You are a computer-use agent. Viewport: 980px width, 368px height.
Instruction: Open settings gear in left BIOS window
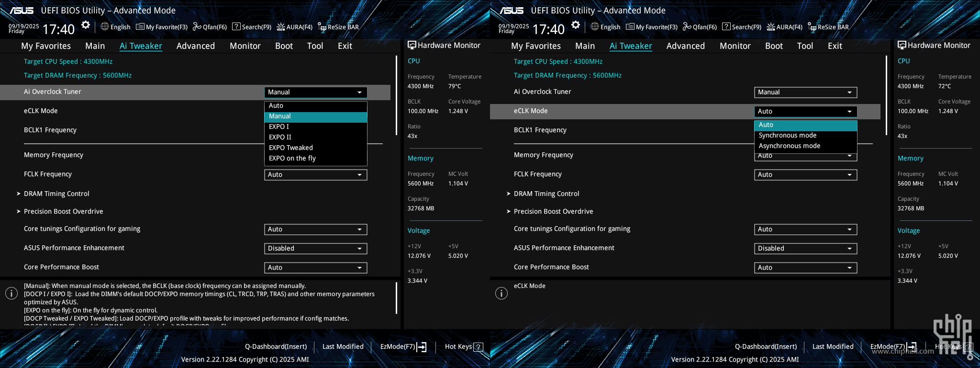(x=86, y=25)
